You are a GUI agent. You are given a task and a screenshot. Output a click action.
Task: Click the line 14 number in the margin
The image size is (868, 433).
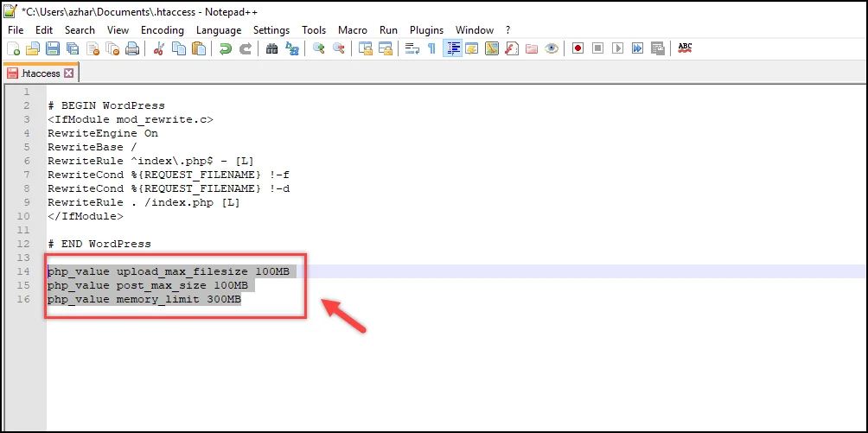pyautogui.click(x=26, y=271)
